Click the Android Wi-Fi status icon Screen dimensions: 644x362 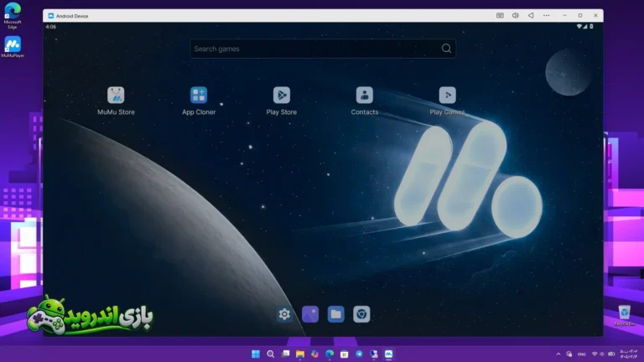pos(579,27)
